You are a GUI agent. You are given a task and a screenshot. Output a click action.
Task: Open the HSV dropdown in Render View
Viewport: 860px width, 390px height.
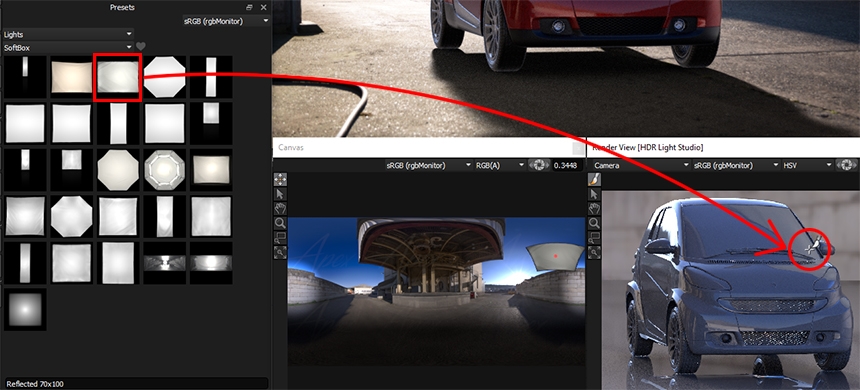[x=807, y=165]
